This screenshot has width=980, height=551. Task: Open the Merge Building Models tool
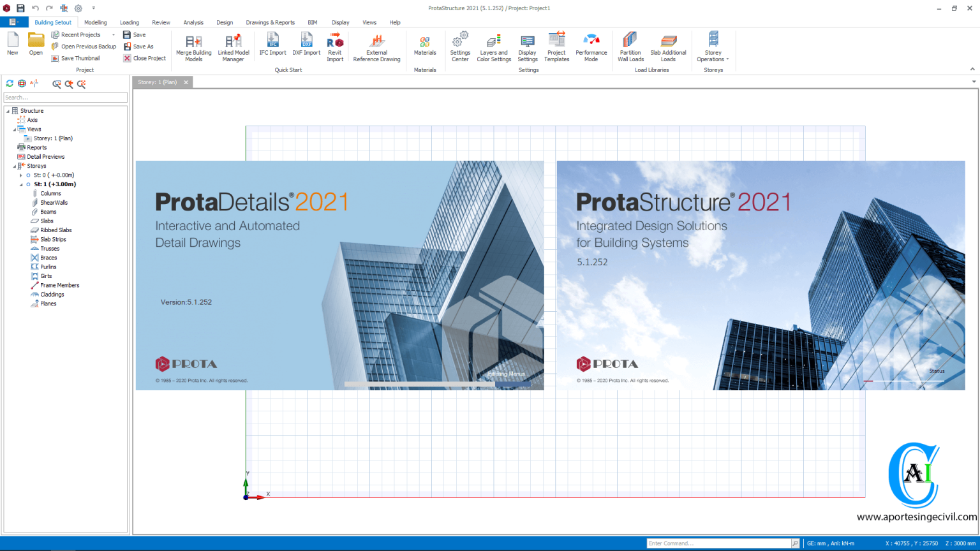[x=193, y=46]
